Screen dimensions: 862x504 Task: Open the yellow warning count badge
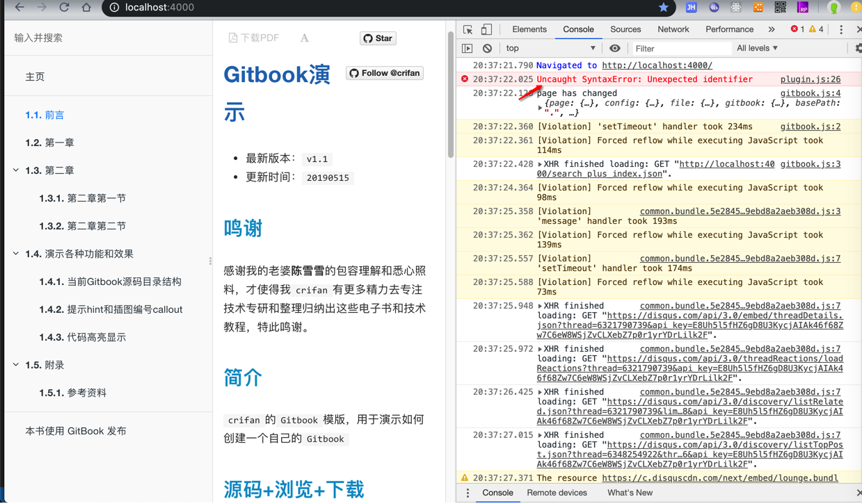pyautogui.click(x=816, y=29)
